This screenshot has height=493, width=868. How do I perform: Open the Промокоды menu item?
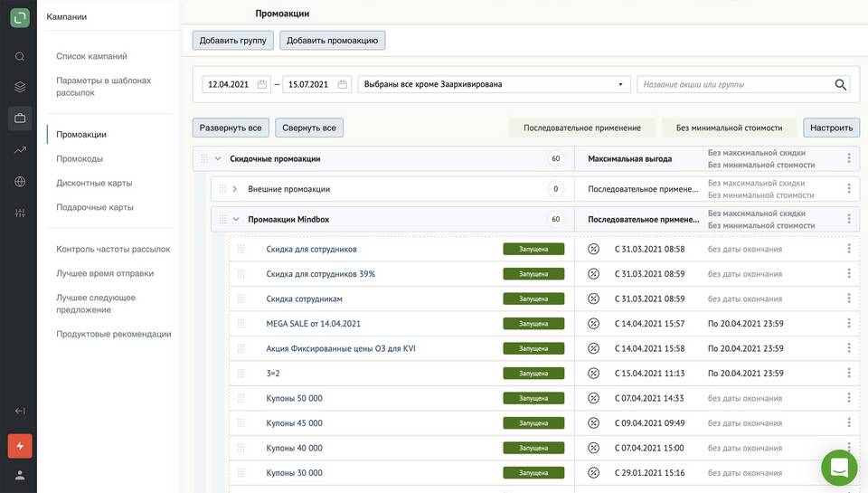[80, 158]
